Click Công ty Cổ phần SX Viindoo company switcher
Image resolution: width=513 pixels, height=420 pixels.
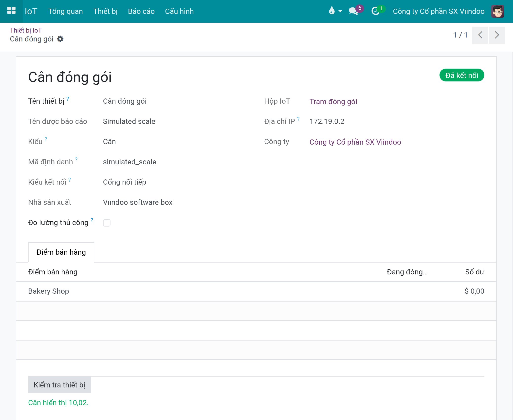[439, 11]
